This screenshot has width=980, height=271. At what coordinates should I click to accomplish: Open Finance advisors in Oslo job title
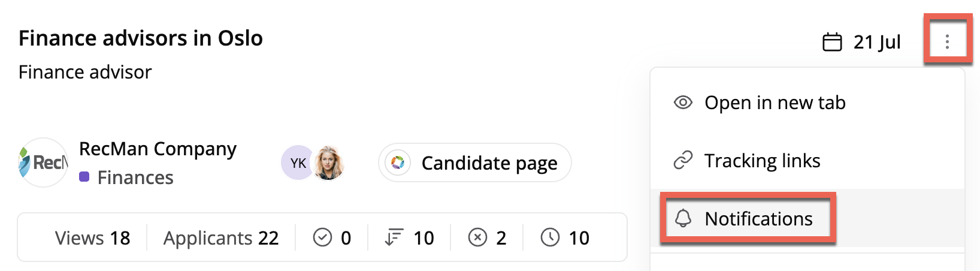click(141, 38)
